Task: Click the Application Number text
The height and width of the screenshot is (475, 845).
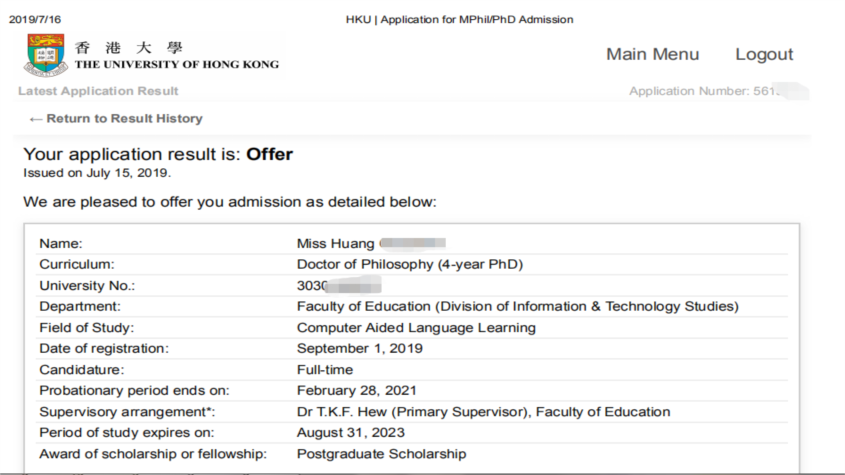Action: tap(703, 91)
